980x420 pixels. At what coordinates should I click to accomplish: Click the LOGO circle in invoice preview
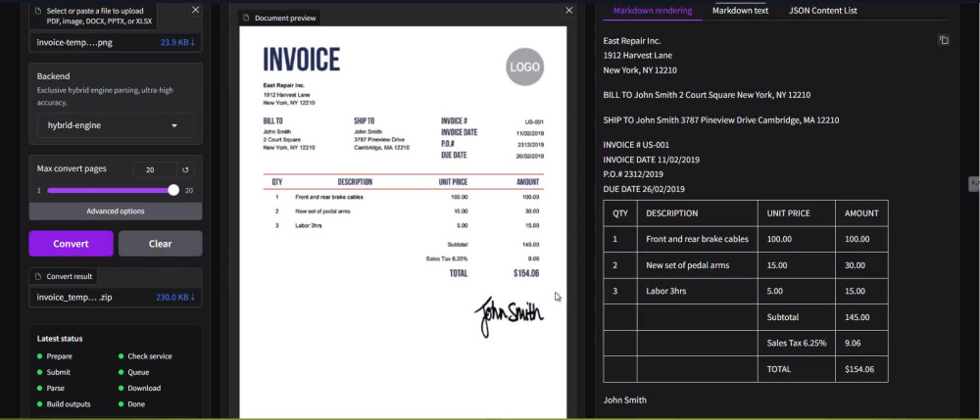click(525, 67)
